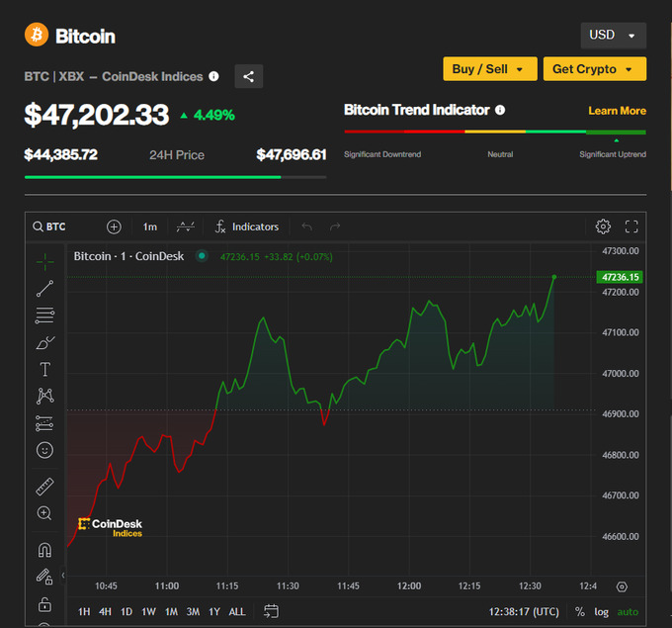Toggle lock all drawing tools
Screen dimensions: 672x628
45,604
